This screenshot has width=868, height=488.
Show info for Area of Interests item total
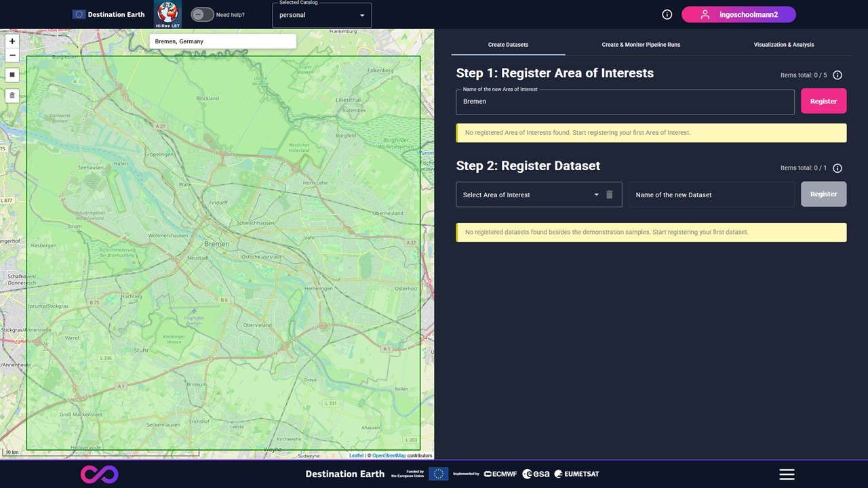837,75
